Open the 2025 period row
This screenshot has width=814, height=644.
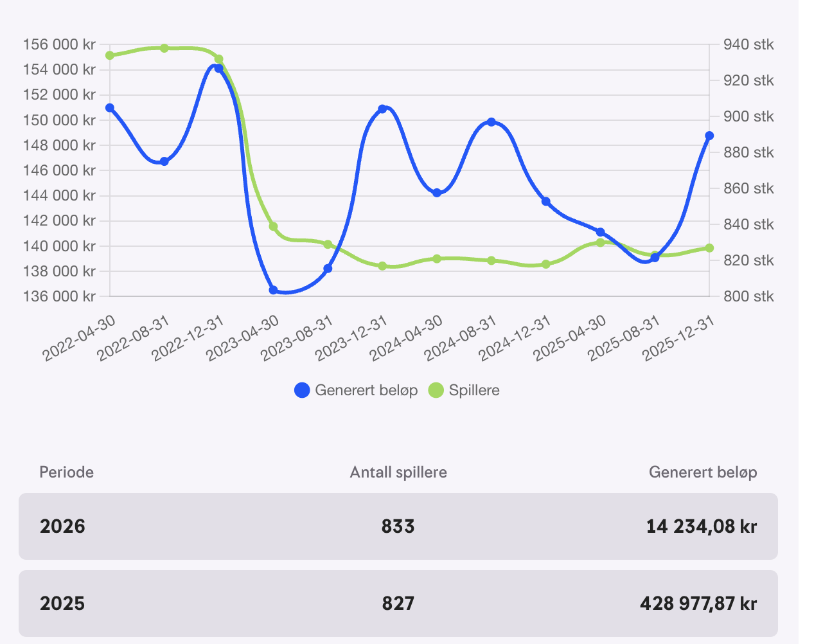398,604
